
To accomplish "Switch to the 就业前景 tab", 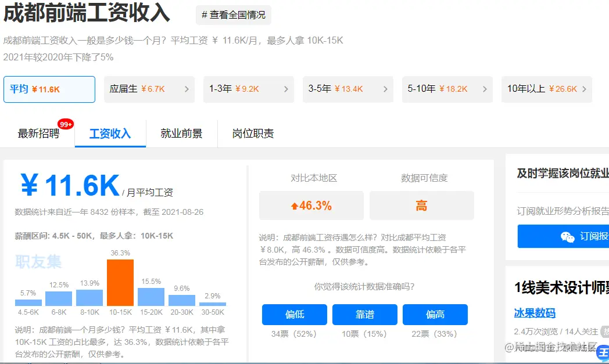I will coord(182,132).
